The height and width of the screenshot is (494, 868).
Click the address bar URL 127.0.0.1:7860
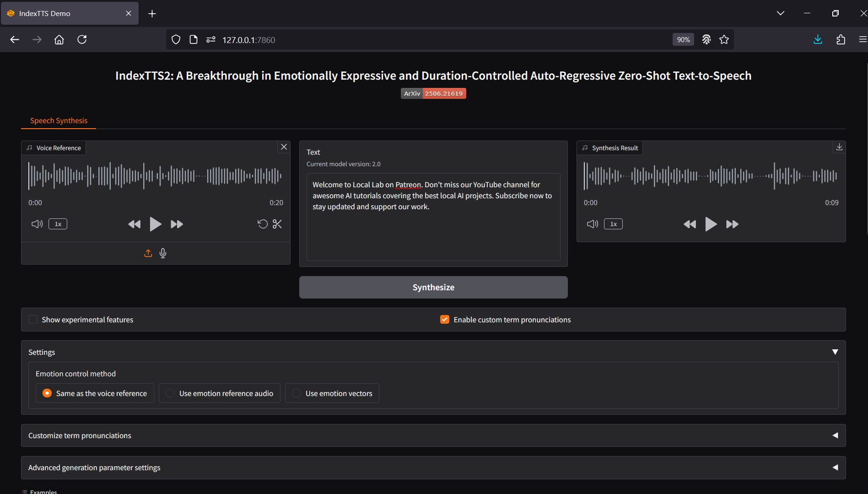[249, 40]
